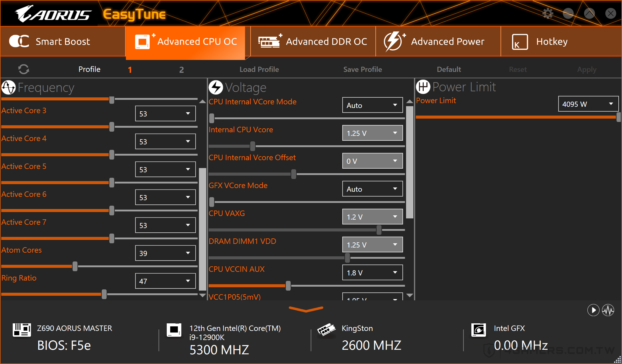Click the graphics icon beside Intel GFX
The height and width of the screenshot is (364, 622).
[479, 330]
